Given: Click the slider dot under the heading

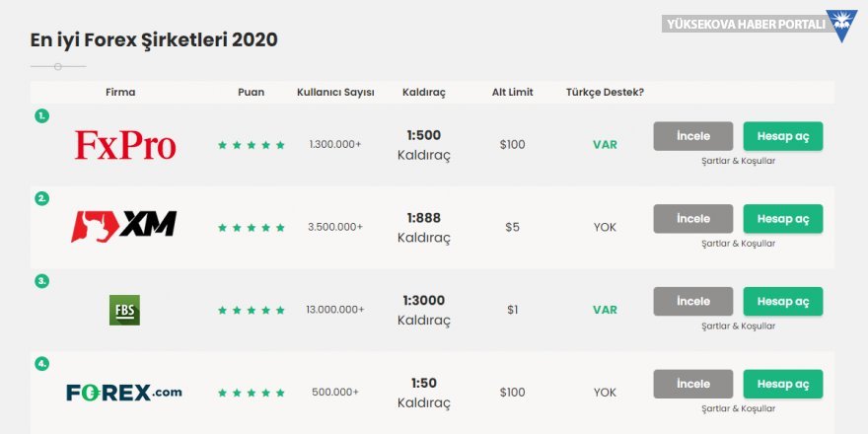Looking at the screenshot, I should pos(58,66).
